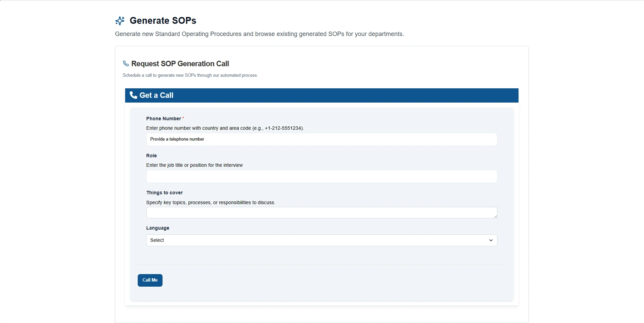This screenshot has width=644, height=323.
Task: Click the 'Schedule a call to generate' description
Action: 190,75
